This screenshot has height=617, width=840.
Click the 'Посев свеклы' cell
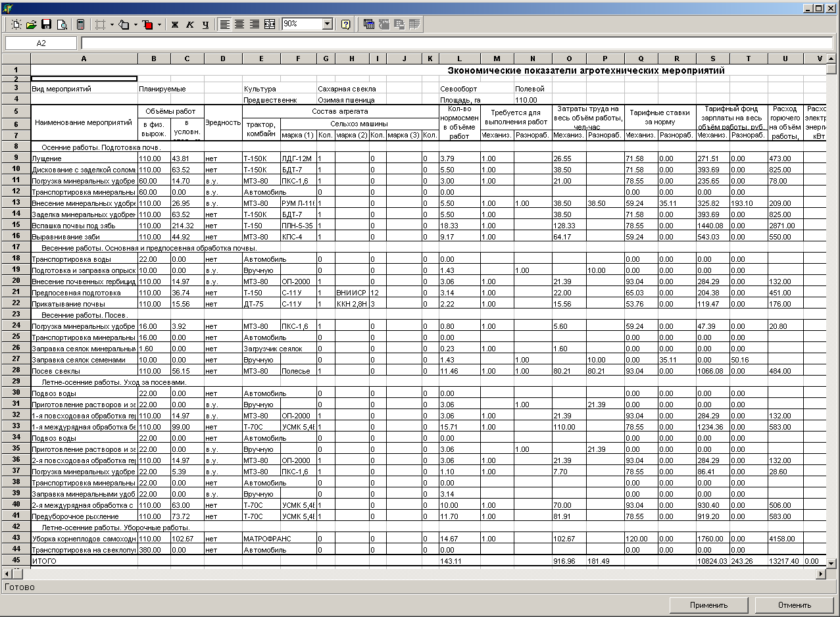tap(84, 371)
